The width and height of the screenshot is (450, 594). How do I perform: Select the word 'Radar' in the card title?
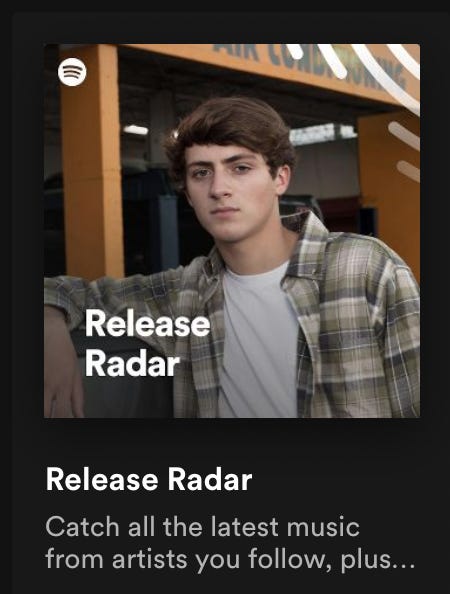(210, 480)
